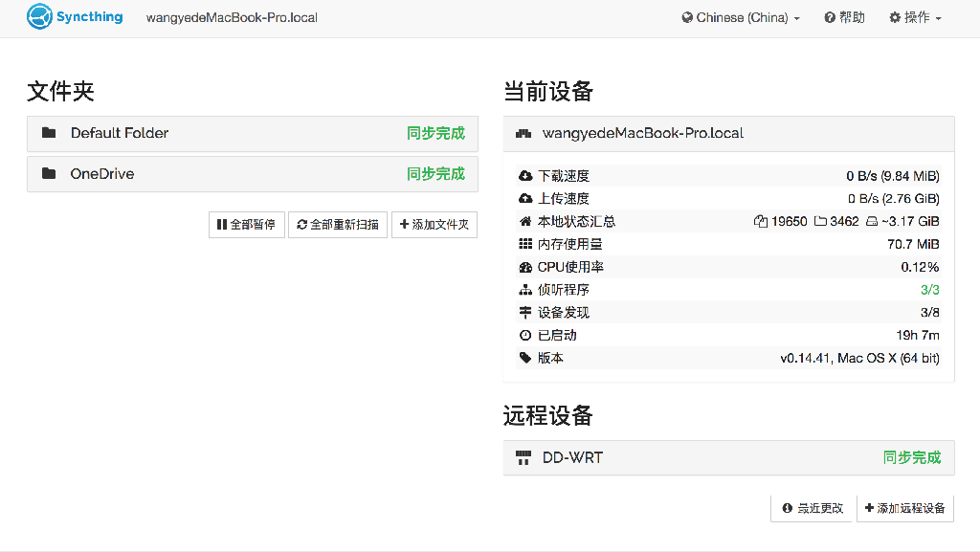
Task: Click the 0 B/s (2.76 GiB) upload value
Action: (894, 199)
